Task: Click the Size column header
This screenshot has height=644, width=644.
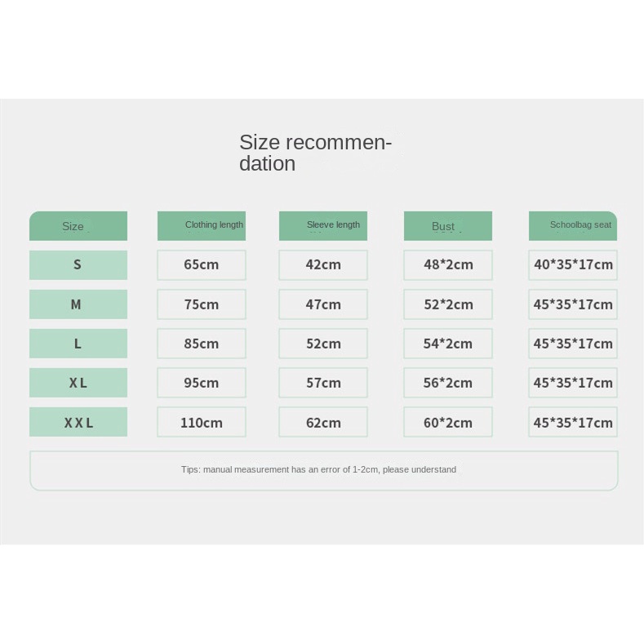Action: pos(78,226)
